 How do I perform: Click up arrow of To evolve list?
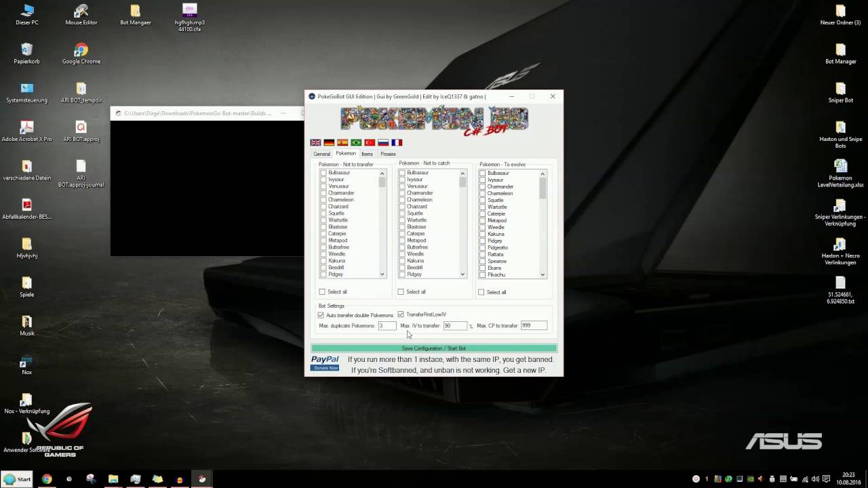pyautogui.click(x=542, y=174)
